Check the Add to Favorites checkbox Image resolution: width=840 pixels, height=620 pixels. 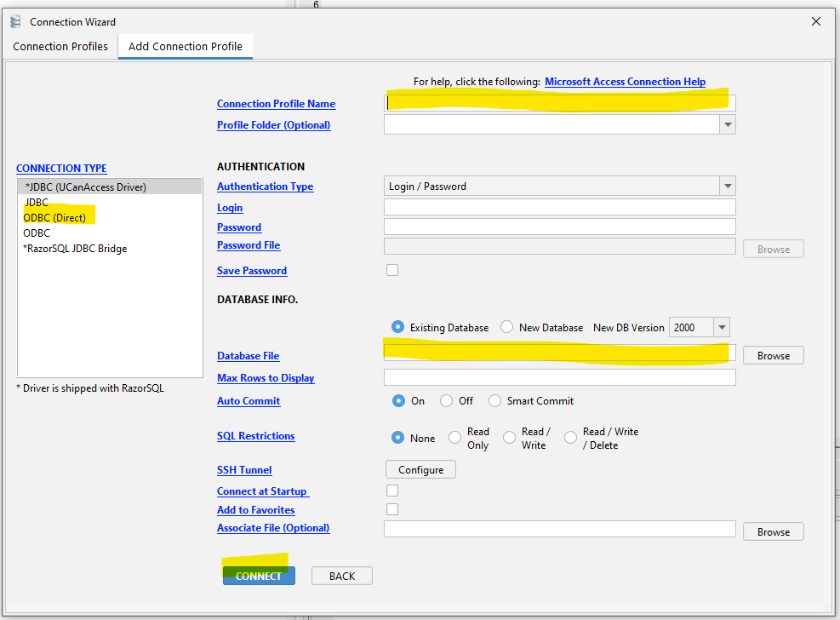[x=392, y=509]
